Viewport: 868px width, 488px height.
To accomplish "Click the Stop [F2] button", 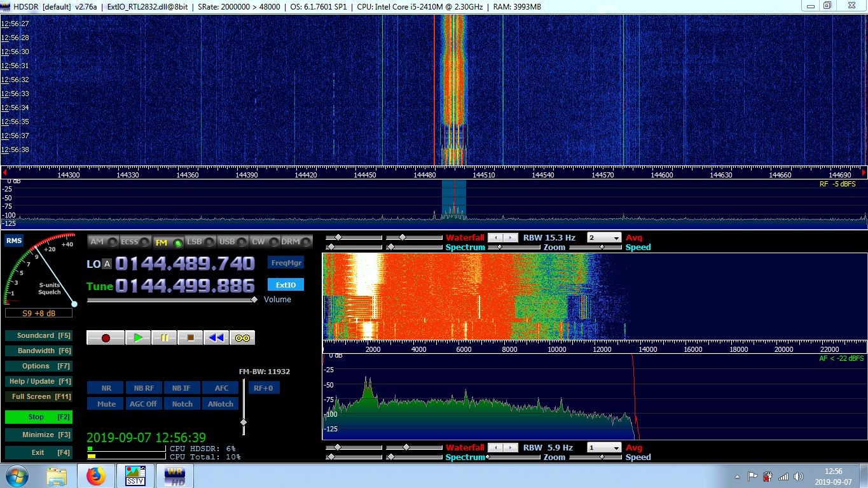I will click(x=38, y=417).
